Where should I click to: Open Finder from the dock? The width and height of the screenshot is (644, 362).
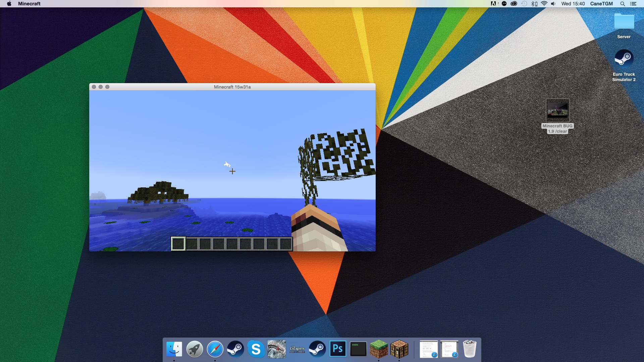(174, 349)
